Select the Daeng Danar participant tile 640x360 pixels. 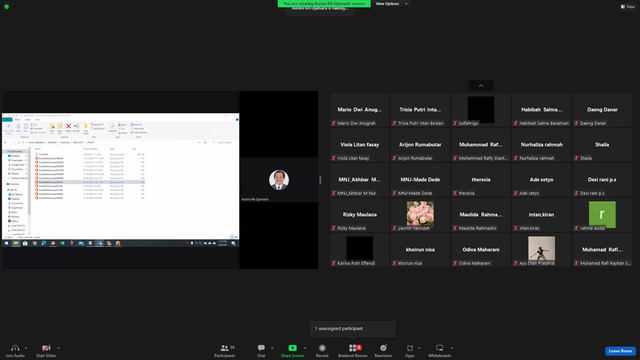602,110
